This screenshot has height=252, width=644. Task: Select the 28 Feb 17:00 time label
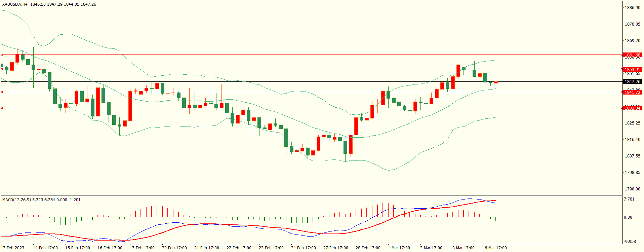368,248
